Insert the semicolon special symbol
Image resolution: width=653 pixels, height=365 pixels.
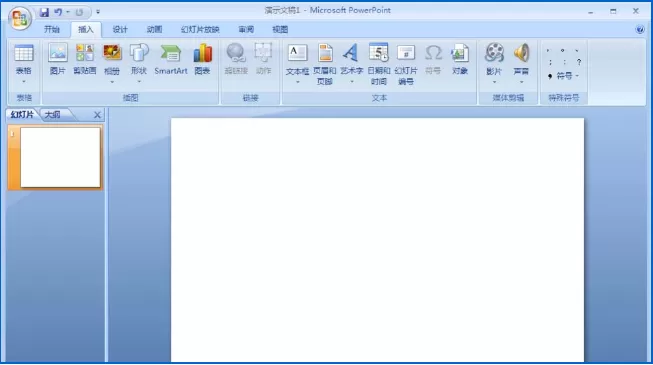pos(551,62)
